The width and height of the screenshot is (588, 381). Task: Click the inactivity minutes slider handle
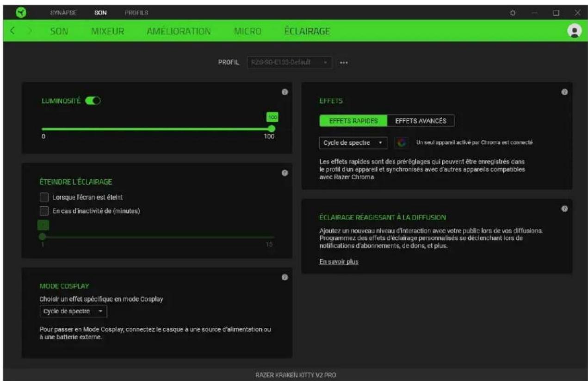(43, 236)
